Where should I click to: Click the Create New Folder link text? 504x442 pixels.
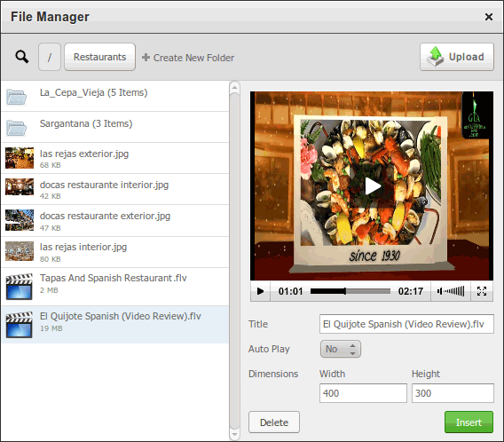click(193, 58)
